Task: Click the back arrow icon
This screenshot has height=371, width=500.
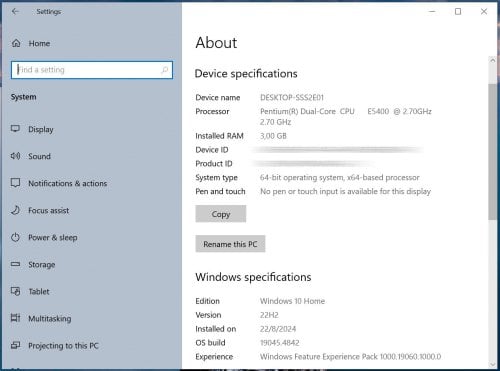Action: [x=15, y=12]
